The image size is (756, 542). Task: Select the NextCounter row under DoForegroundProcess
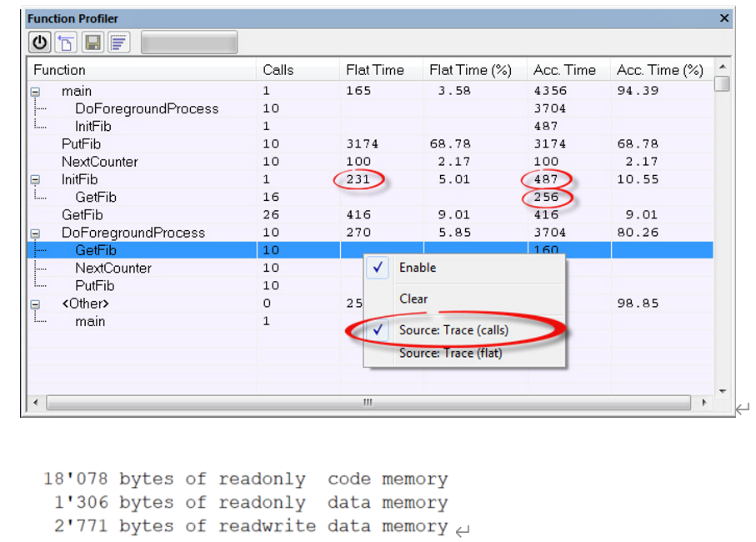point(113,268)
